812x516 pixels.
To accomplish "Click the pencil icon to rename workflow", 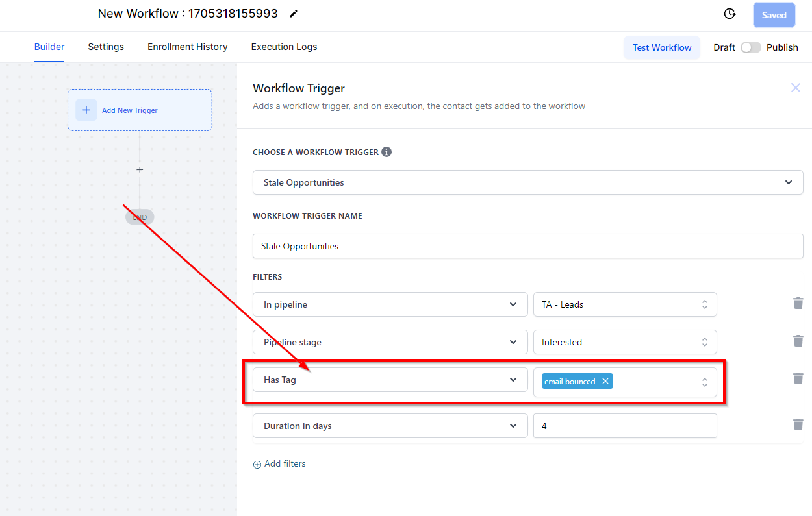I will (x=294, y=14).
